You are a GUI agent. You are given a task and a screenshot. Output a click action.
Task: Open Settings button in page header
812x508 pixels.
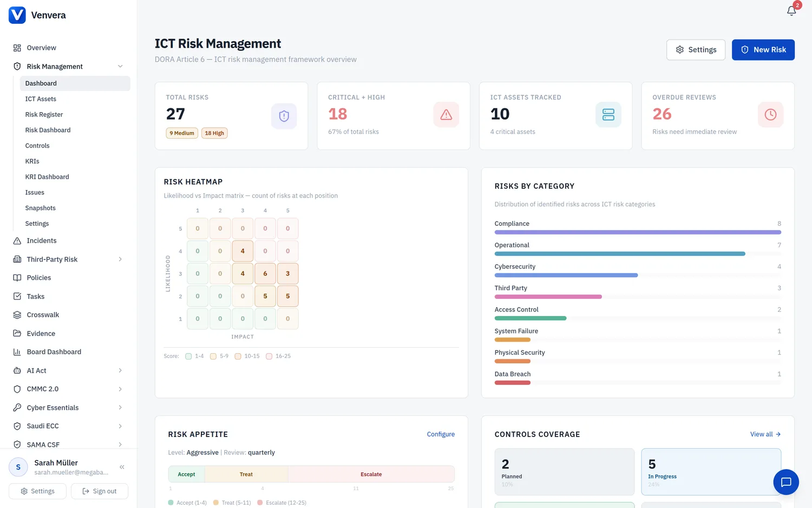[x=696, y=50]
